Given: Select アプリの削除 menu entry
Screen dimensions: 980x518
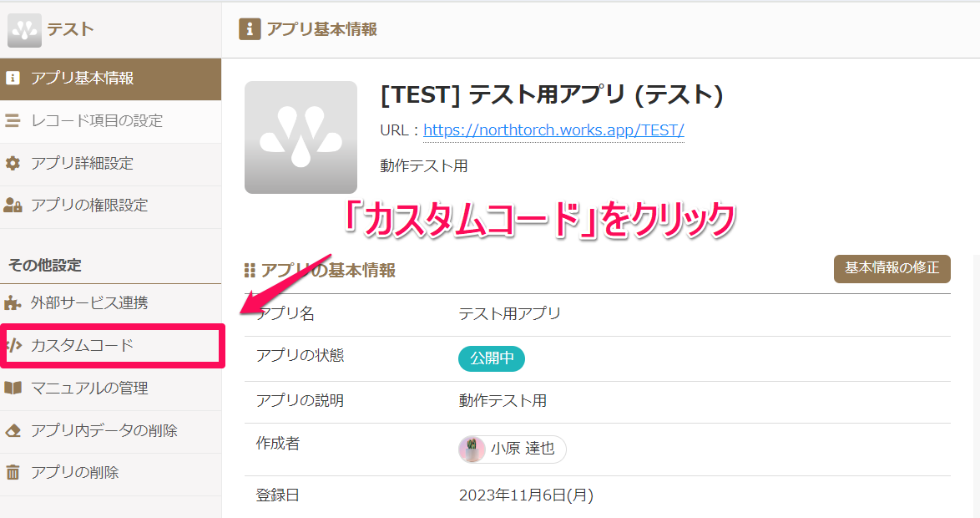Looking at the screenshot, I should point(111,472).
